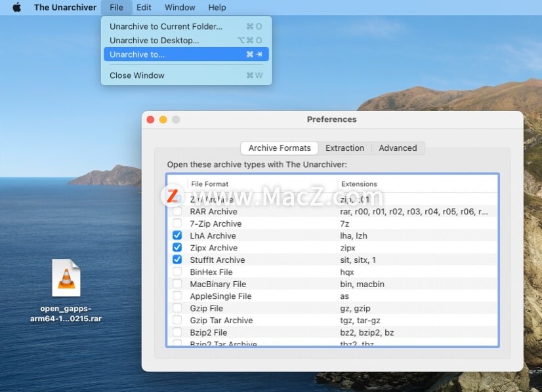Click the tgz, tar-gz extensions cell
This screenshot has height=392, width=542.
pos(360,320)
